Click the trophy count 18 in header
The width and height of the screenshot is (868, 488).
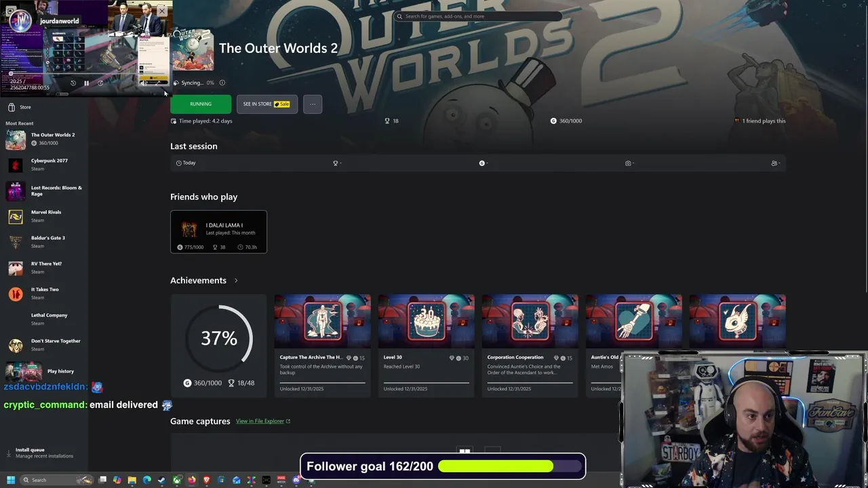coord(392,121)
